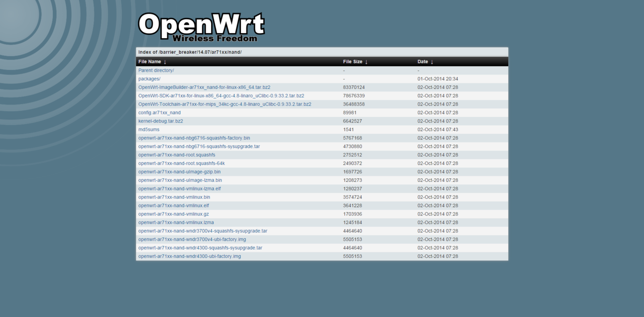Select file size value 3574724
Screen dimensions: 644x317
click(x=353, y=197)
